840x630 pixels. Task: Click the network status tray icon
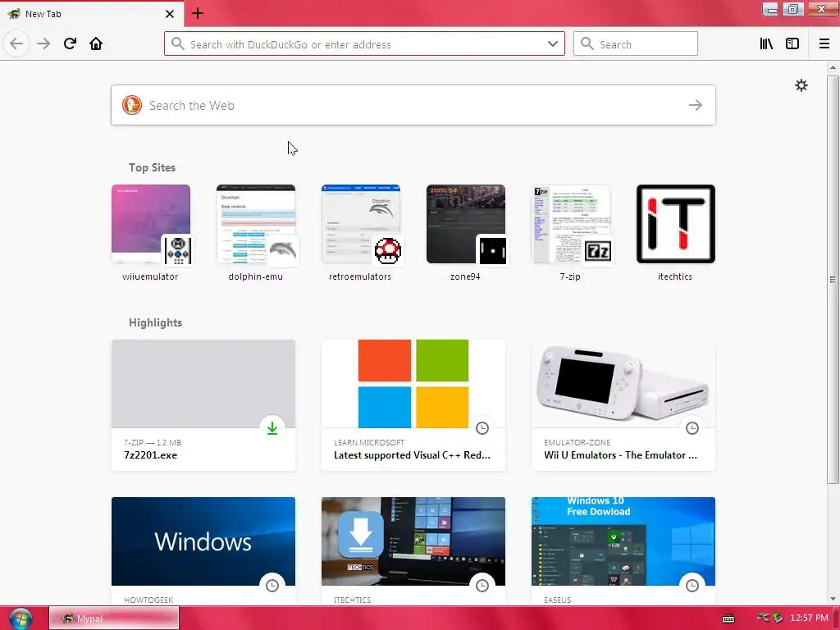pyautogui.click(x=763, y=619)
